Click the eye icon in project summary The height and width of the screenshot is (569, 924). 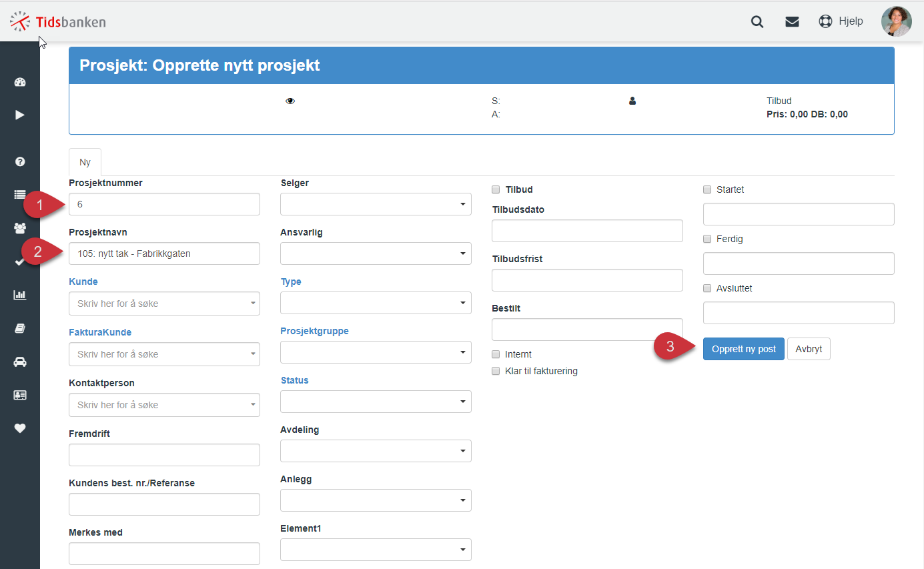[290, 101]
